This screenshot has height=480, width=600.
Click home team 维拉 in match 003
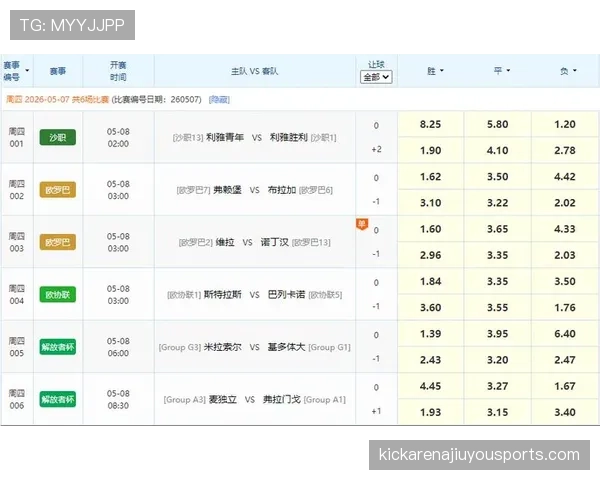225,242
